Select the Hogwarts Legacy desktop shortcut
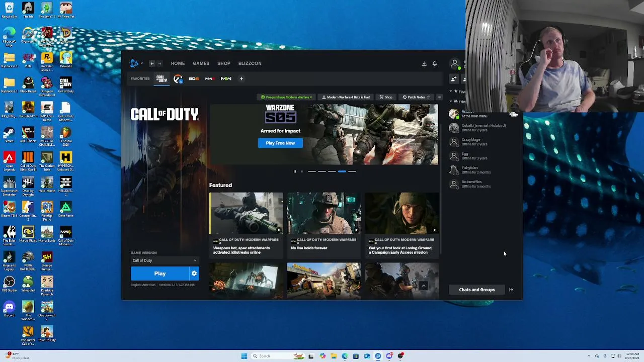Image resolution: width=644 pixels, height=362 pixels. pyautogui.click(x=9, y=260)
